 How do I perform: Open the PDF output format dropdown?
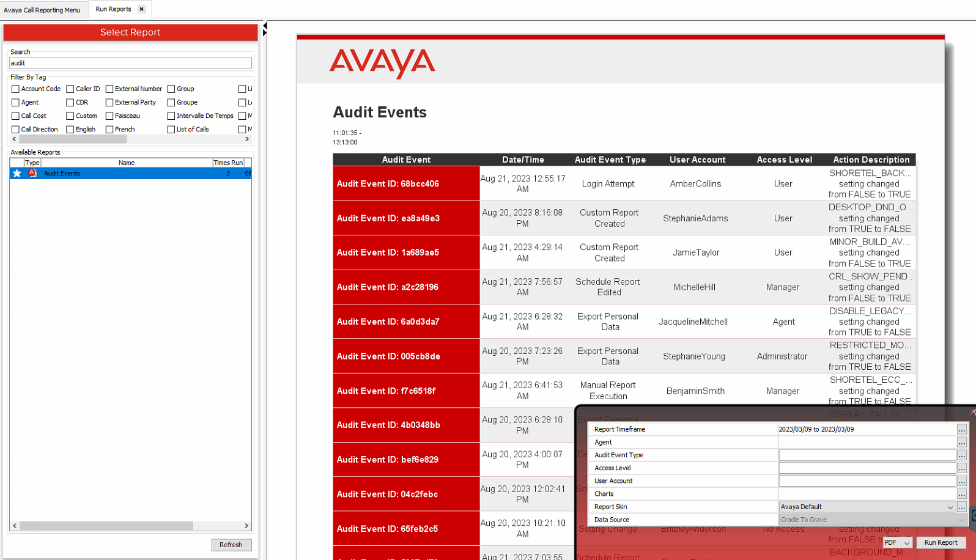[897, 542]
